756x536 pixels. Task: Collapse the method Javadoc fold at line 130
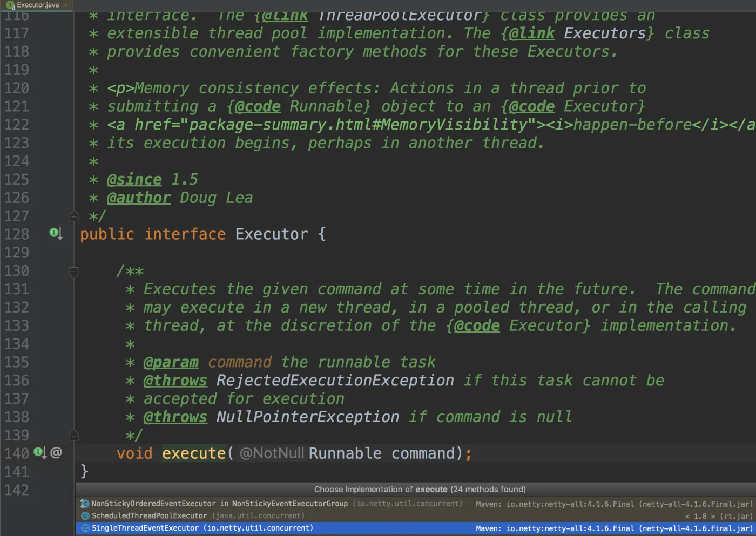[74, 272]
